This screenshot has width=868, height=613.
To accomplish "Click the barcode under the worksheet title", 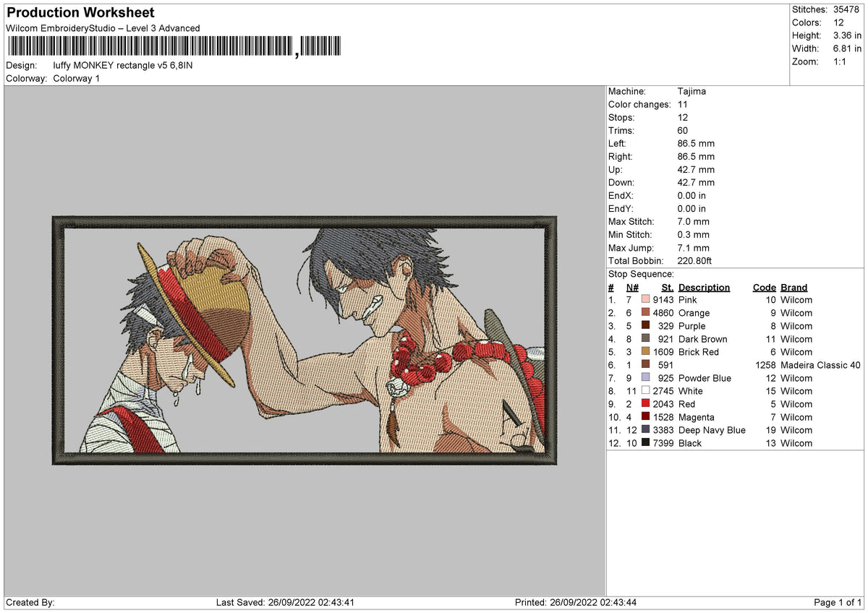I will coord(176,48).
